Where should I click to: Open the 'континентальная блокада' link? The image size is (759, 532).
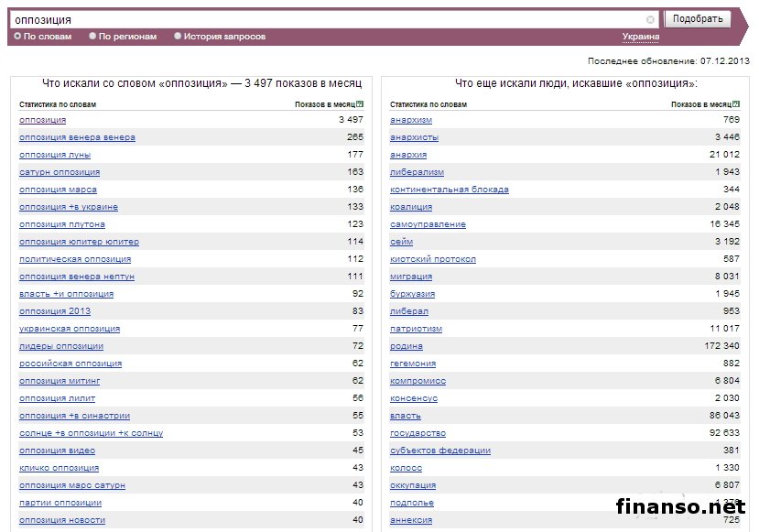point(450,190)
